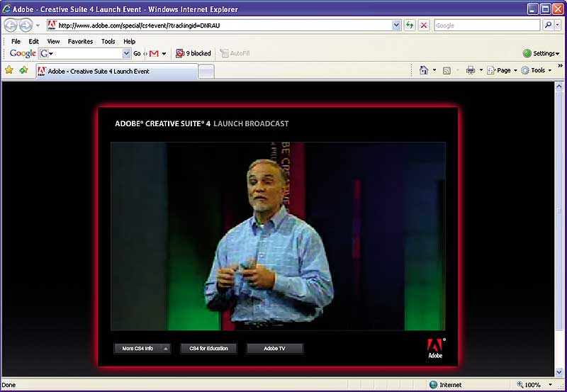This screenshot has height=392, width=567.
Task: Expand the Home button dropdown arrow
Action: [x=434, y=70]
